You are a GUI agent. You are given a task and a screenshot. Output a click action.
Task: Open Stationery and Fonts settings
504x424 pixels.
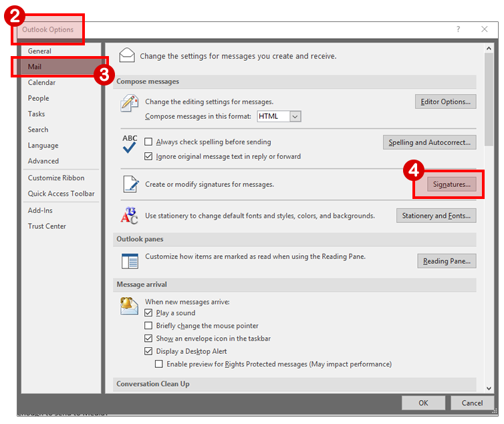(436, 216)
